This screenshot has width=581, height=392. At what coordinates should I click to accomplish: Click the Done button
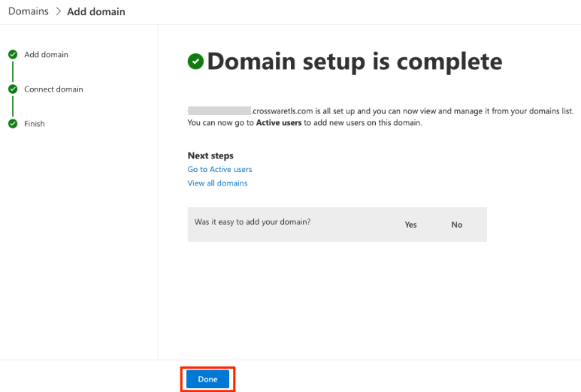(207, 379)
